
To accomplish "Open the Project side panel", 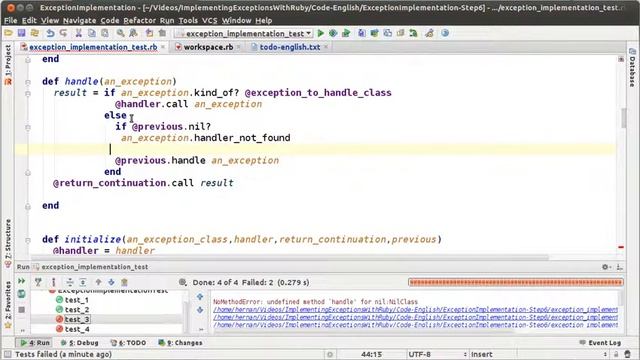I will tap(8, 65).
